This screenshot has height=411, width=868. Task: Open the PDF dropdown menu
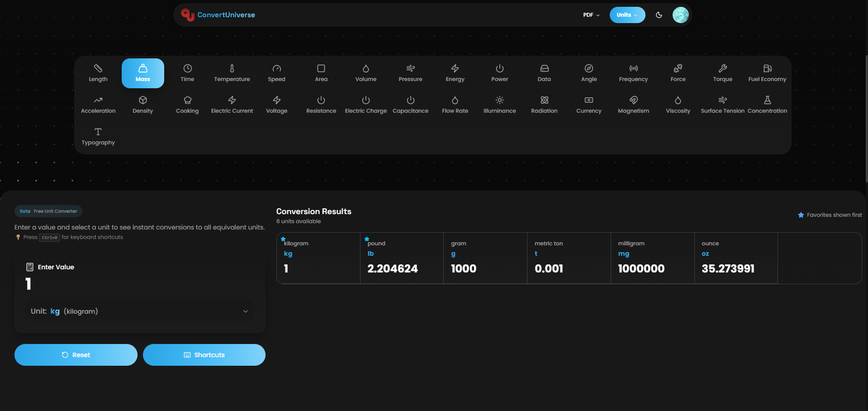tap(591, 15)
